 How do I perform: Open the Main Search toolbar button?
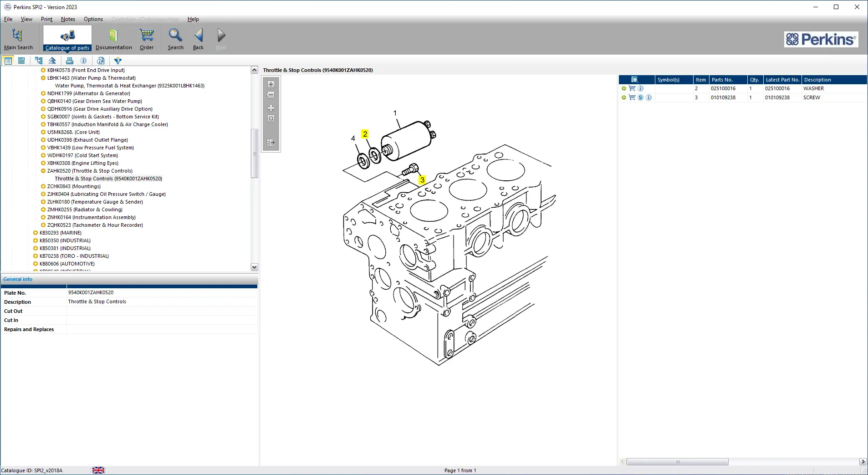coord(18,39)
